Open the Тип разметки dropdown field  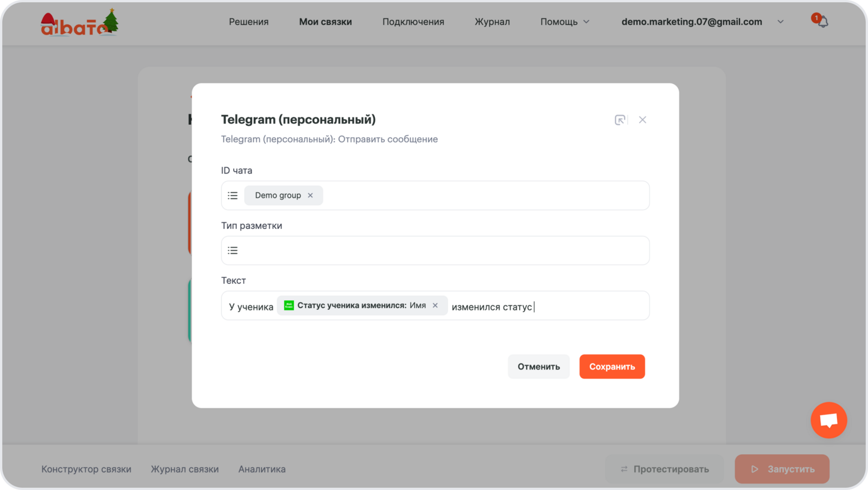click(x=439, y=251)
